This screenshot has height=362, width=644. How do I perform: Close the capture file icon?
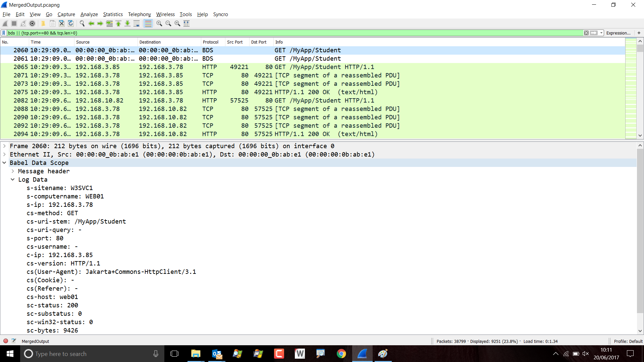(x=62, y=23)
